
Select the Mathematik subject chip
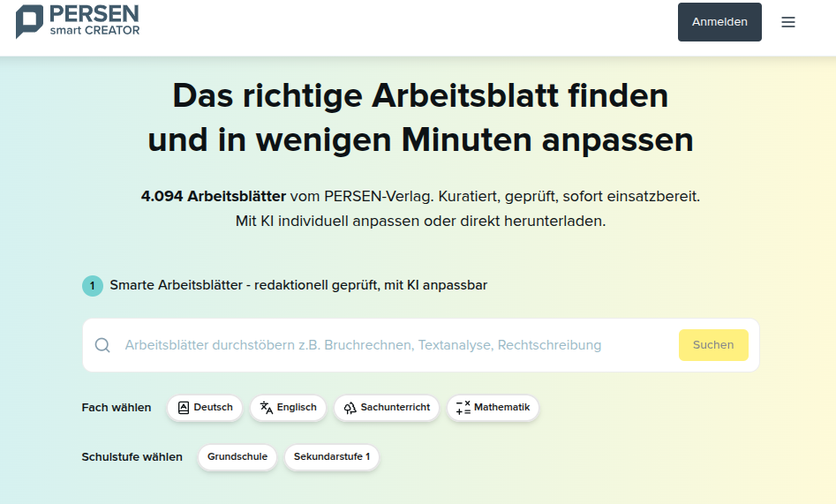coord(493,408)
